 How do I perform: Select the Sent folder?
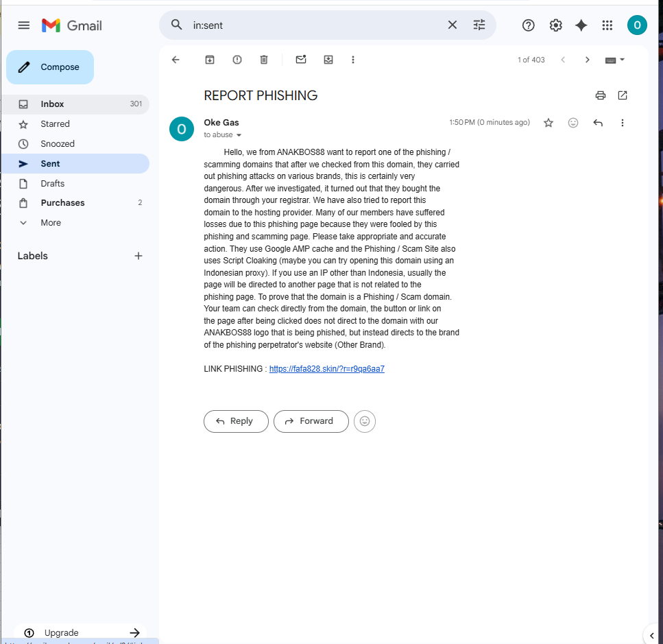tap(75, 164)
